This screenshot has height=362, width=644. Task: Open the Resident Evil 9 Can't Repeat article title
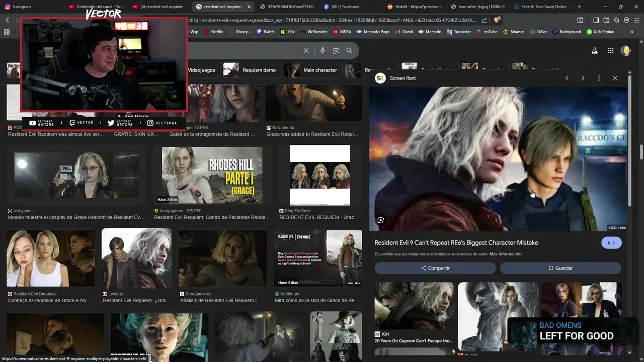coord(456,243)
